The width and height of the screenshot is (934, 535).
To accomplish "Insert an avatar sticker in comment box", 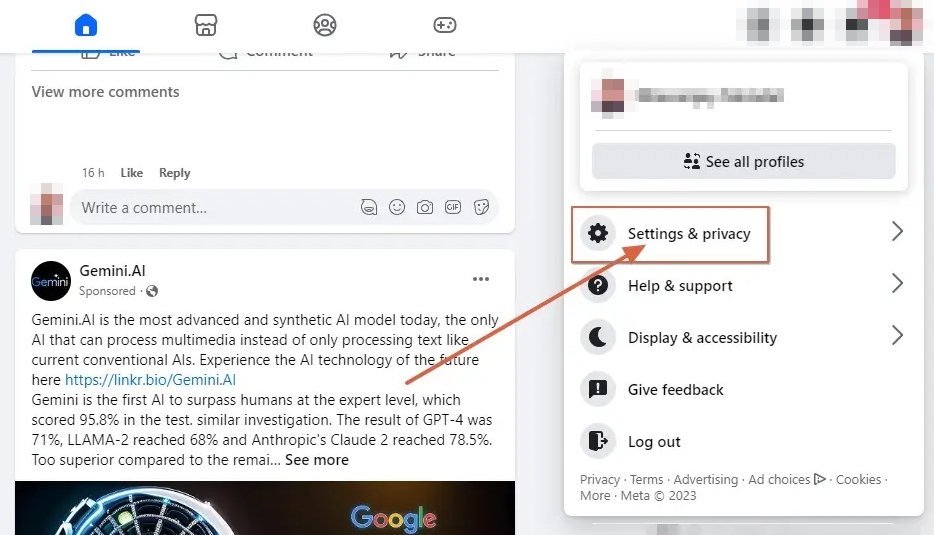I will [369, 207].
